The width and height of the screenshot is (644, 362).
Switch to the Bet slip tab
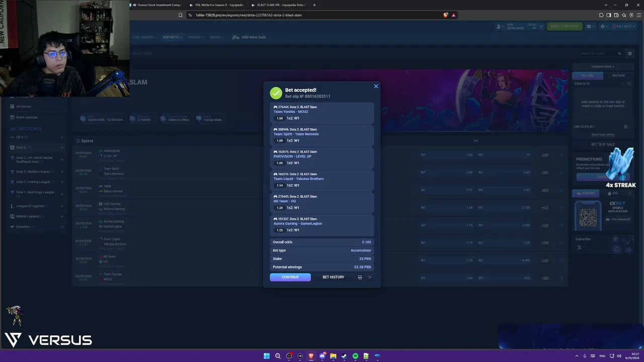click(x=588, y=75)
